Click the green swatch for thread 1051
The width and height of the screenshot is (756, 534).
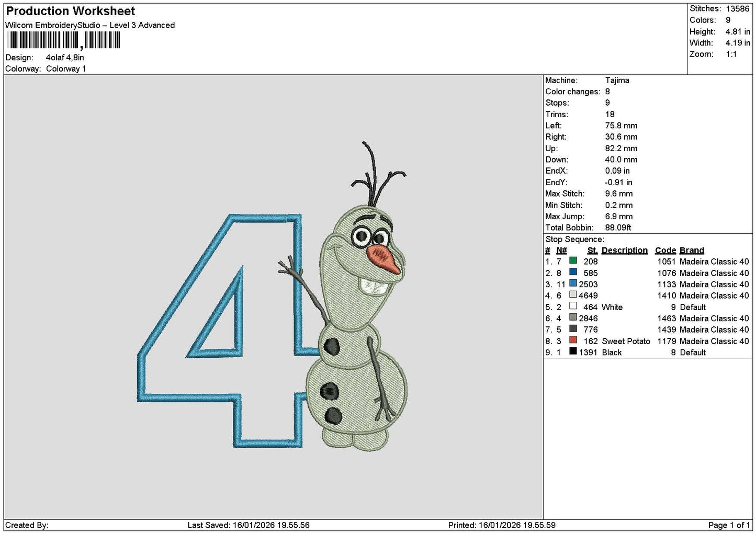point(573,260)
